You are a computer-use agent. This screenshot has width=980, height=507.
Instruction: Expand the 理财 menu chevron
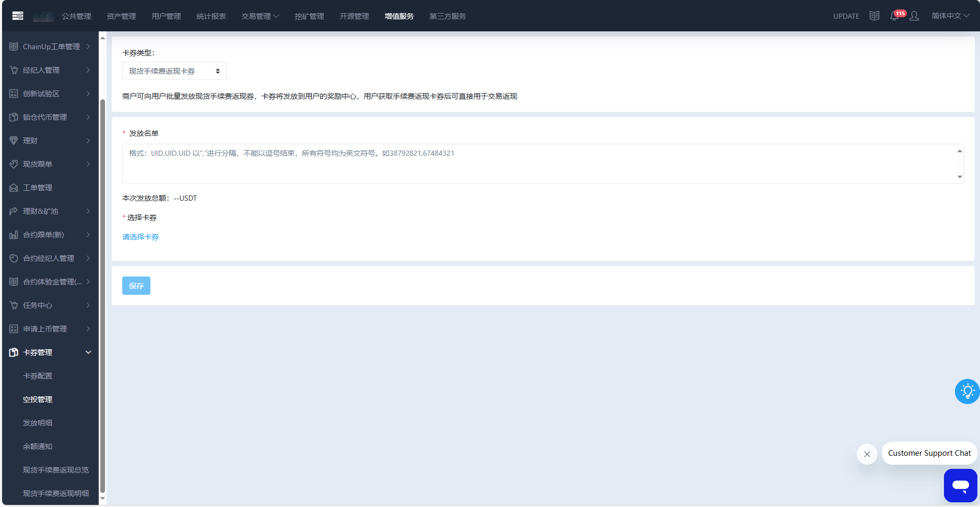pos(88,141)
